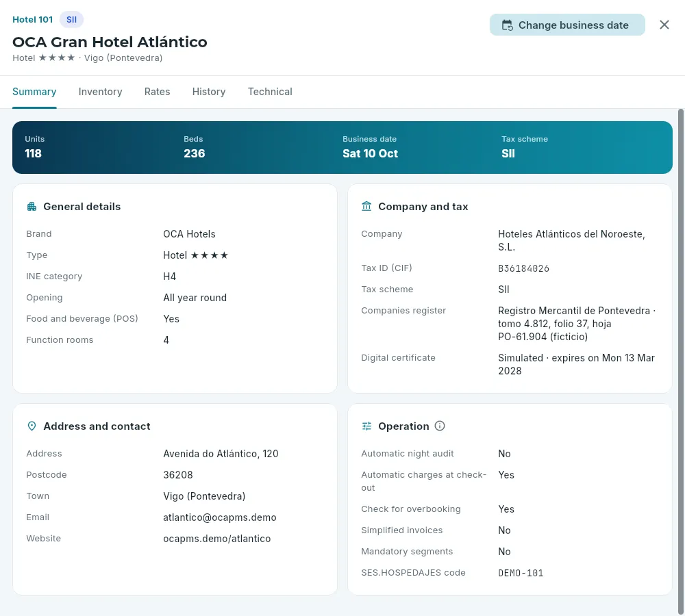This screenshot has width=685, height=616.
Task: Click the email atlantico@ocapms.demo
Action: pyautogui.click(x=220, y=517)
